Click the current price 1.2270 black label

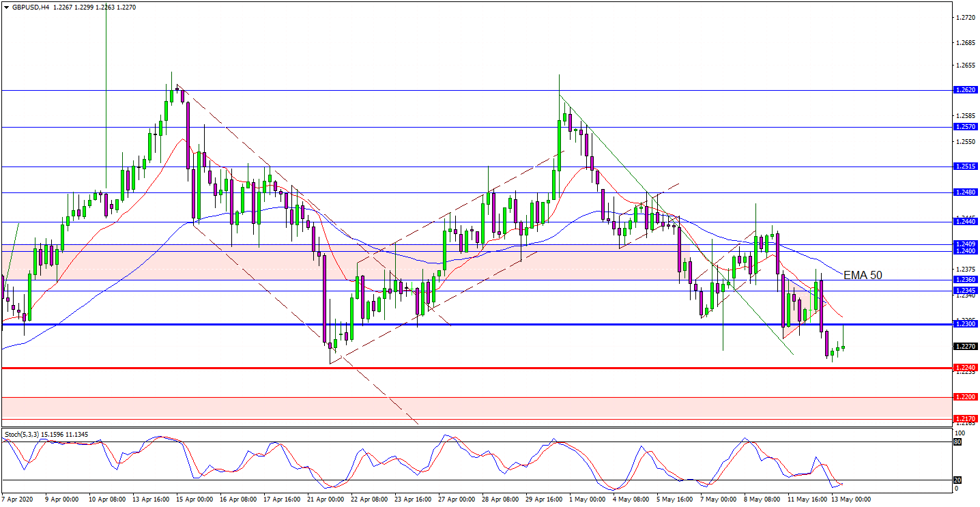point(964,346)
